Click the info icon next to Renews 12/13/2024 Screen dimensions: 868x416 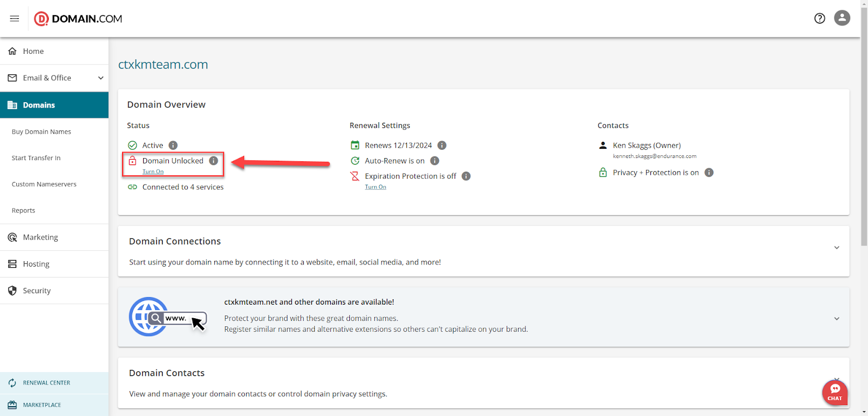(x=442, y=146)
